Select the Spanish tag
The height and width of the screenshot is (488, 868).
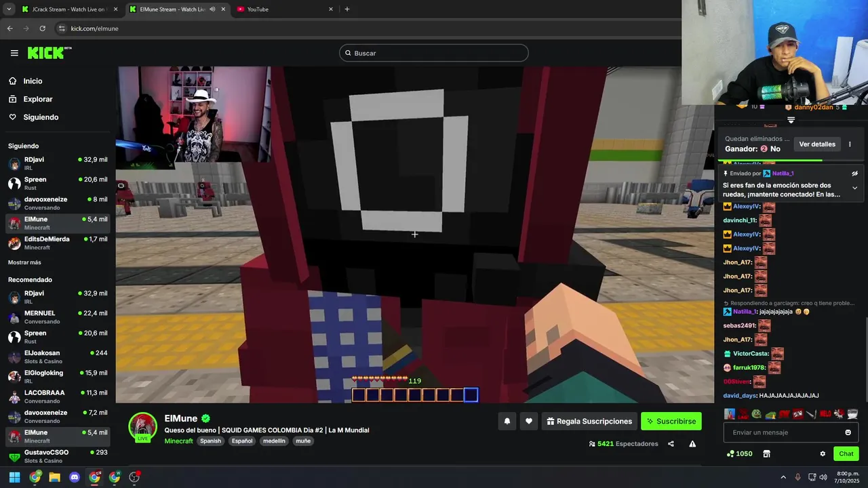tap(210, 441)
